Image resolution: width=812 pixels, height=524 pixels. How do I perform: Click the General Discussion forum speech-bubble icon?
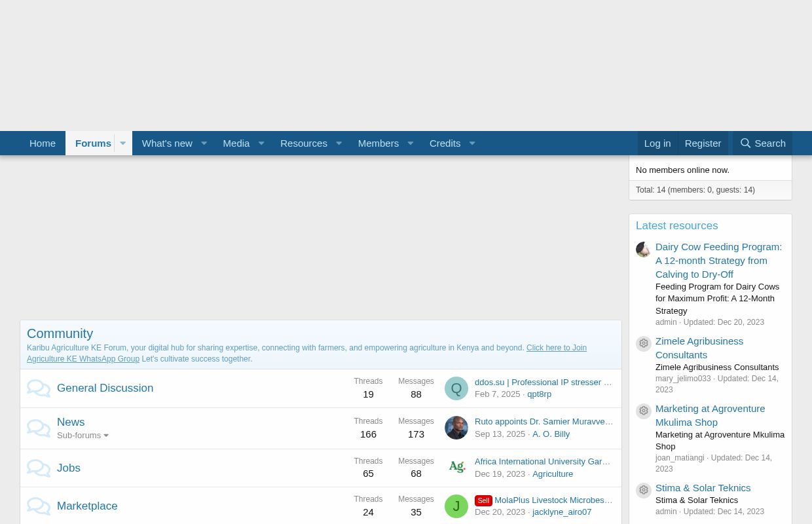tap(39, 388)
